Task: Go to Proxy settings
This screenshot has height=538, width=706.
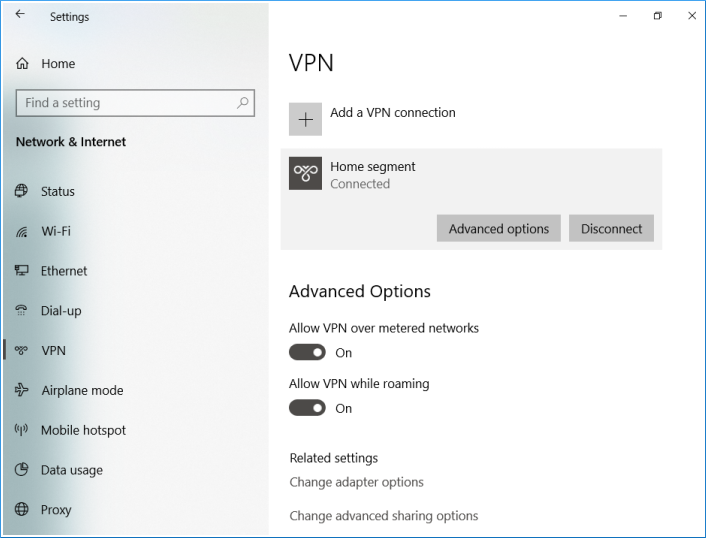Action: [56, 510]
